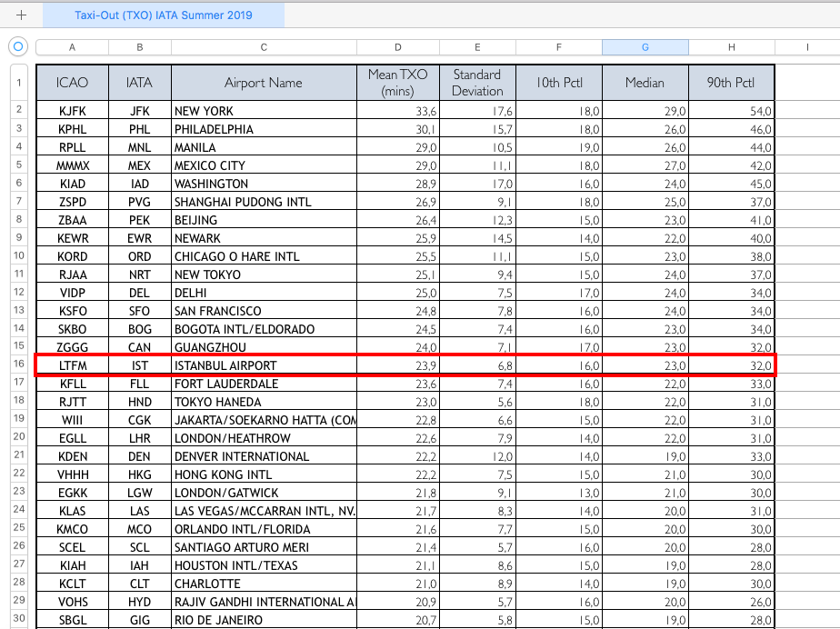Select the column A header

72,47
